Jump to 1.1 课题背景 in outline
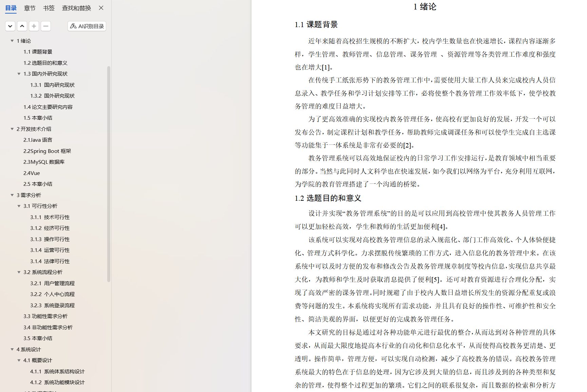This screenshot has width=587, height=392. 38,52
